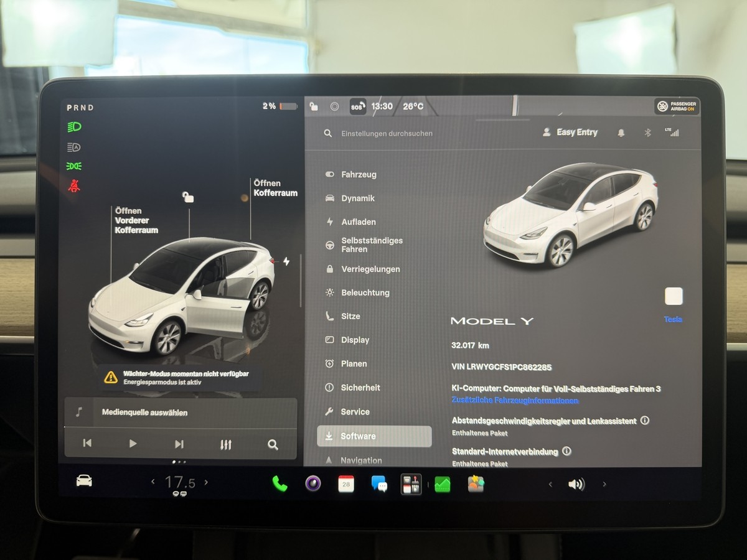Open front trunk 'Vorderer Kofferraum'

click(136, 220)
